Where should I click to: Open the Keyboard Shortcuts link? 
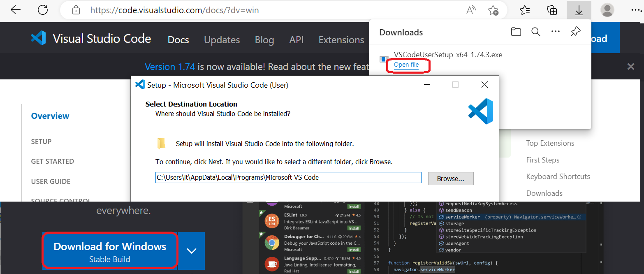tap(558, 176)
